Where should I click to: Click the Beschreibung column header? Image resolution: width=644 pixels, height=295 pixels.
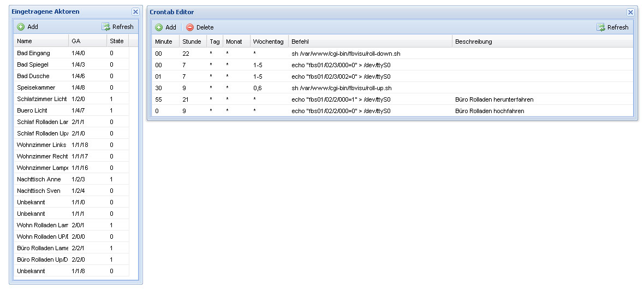542,42
